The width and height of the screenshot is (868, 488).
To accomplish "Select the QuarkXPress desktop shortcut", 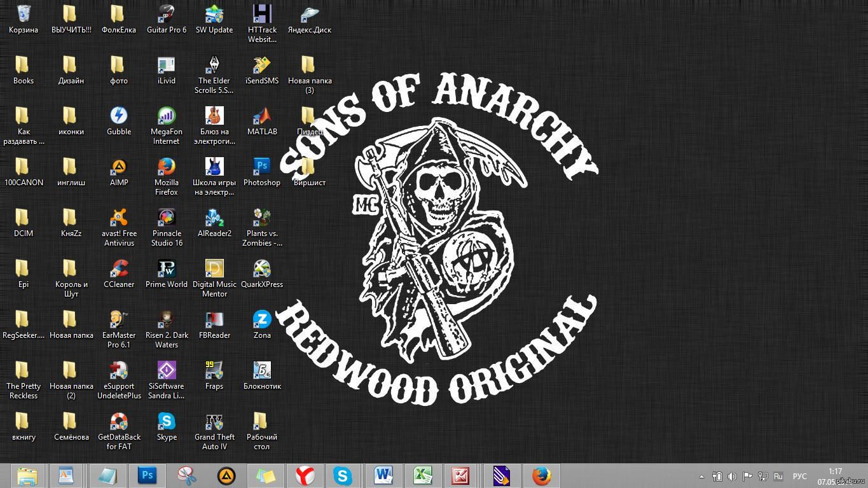I will pos(262,274).
